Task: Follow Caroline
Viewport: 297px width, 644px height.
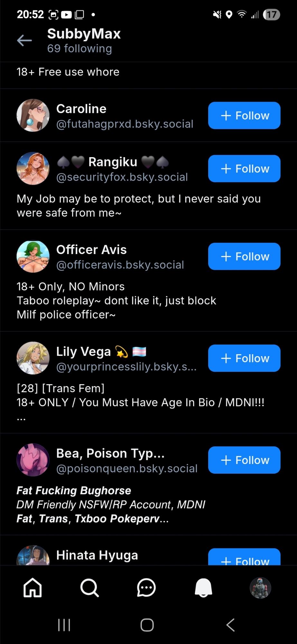Action: [x=244, y=116]
